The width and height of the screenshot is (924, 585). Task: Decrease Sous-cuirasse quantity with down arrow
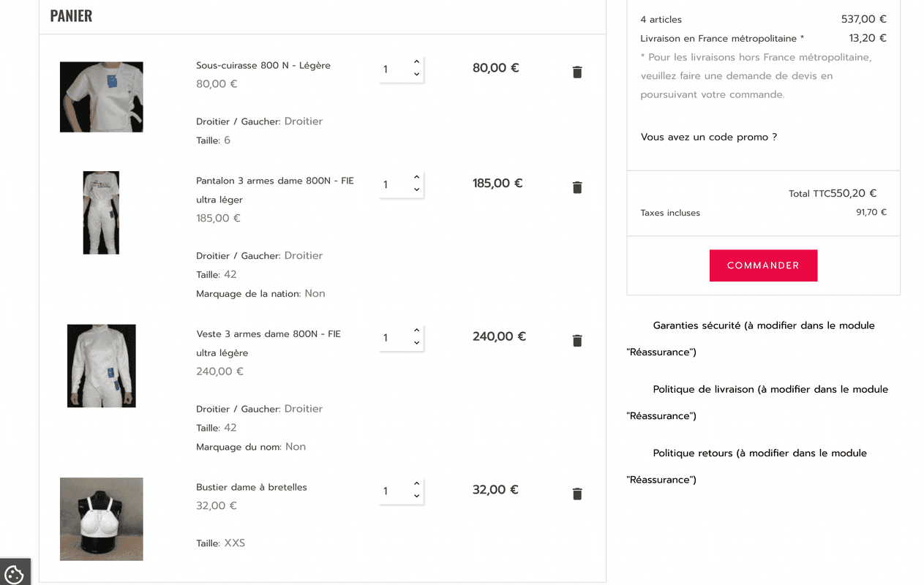click(x=416, y=75)
